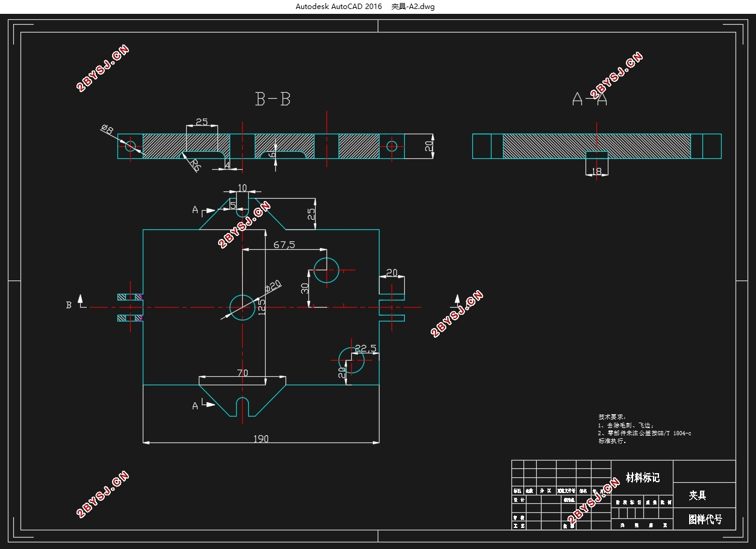Click the 20 dimension above the right slot

point(392,273)
